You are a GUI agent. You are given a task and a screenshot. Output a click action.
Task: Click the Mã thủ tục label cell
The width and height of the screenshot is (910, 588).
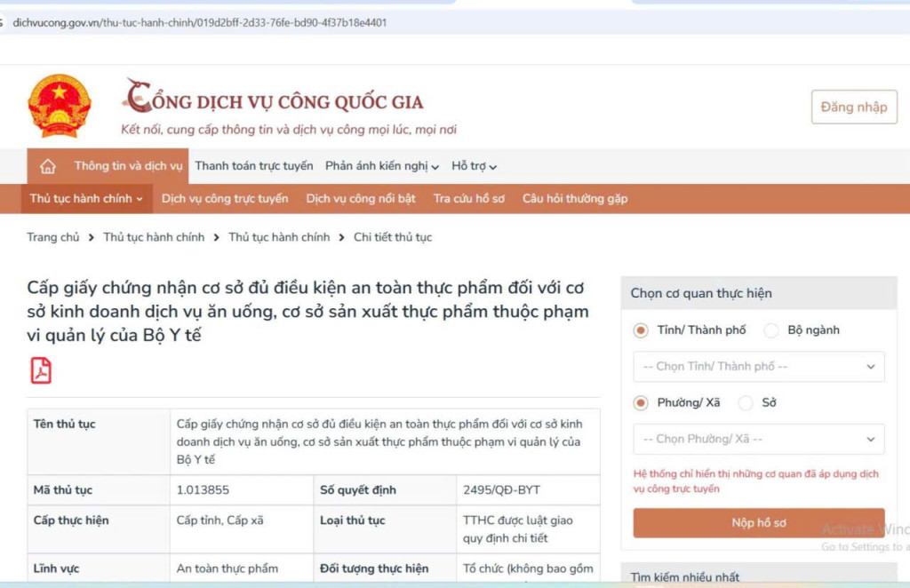coord(99,490)
